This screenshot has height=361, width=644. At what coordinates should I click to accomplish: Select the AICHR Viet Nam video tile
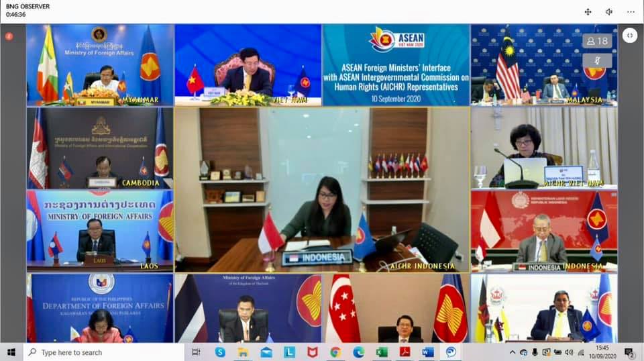544,148
